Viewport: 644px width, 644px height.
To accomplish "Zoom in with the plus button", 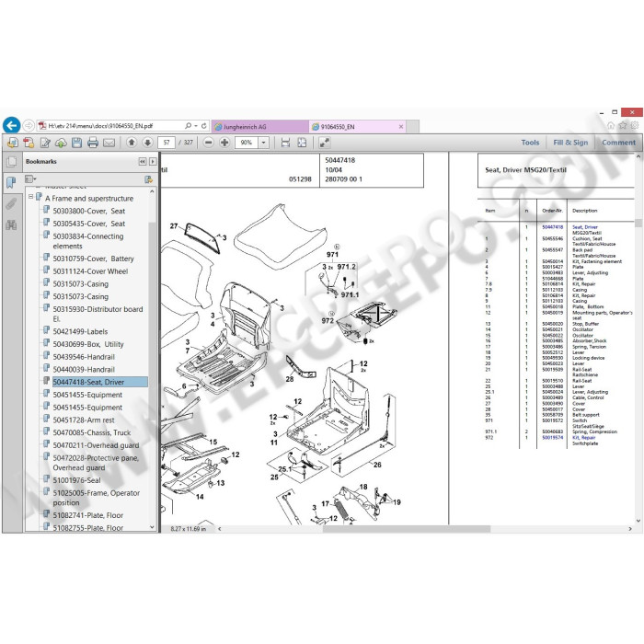I will click(224, 143).
